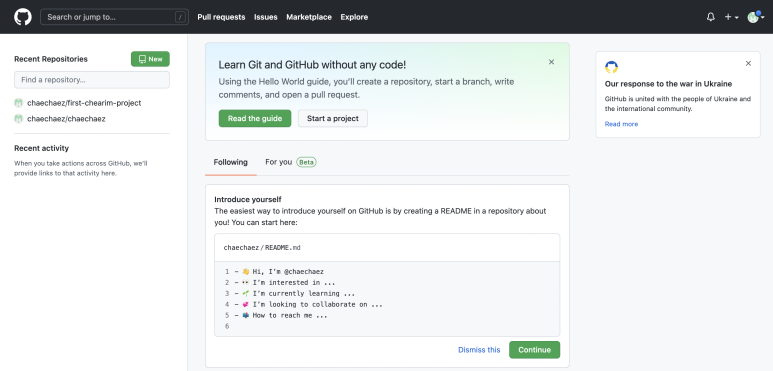Click the Recent Repositories heading
The height and width of the screenshot is (371, 773).
tap(51, 59)
